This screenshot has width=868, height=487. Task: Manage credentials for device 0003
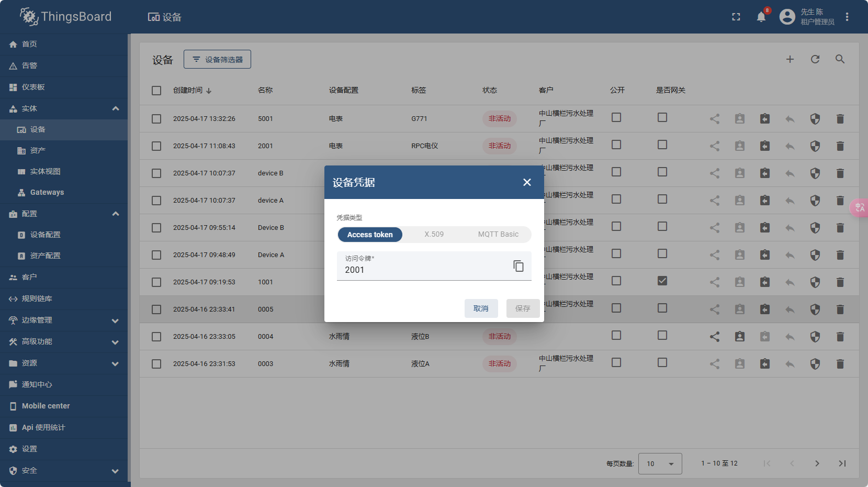point(815,364)
